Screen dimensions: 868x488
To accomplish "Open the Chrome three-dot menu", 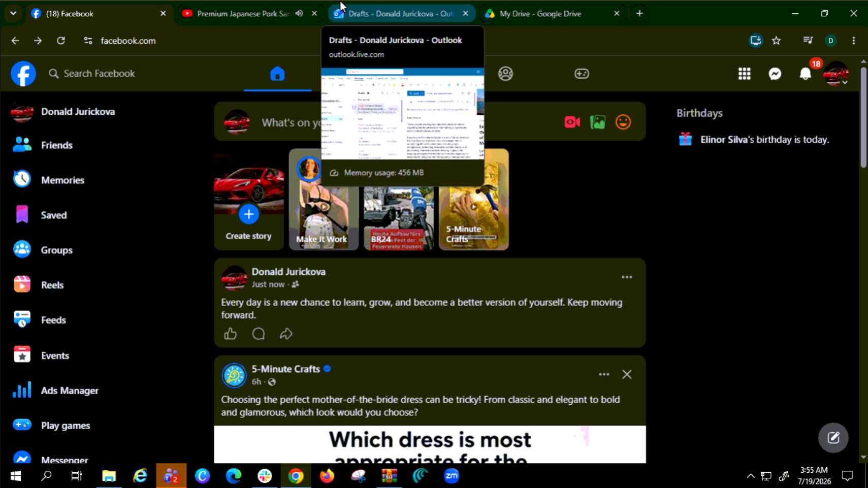I will (854, 41).
